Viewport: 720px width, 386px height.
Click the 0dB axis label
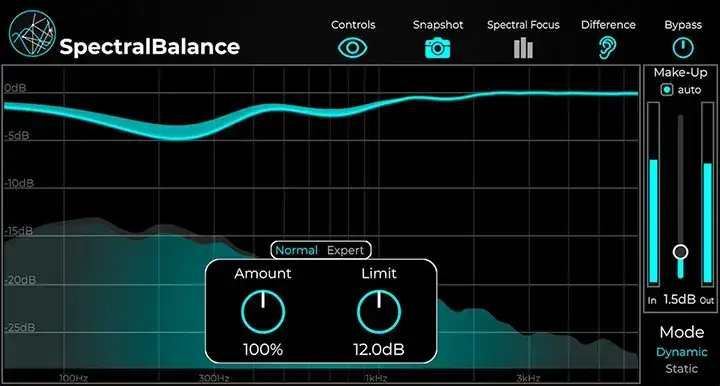(x=15, y=88)
